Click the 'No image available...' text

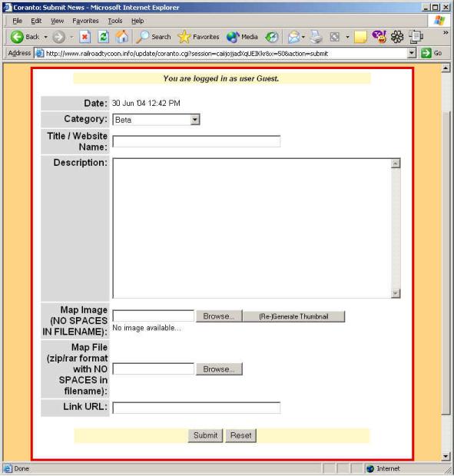(147, 328)
